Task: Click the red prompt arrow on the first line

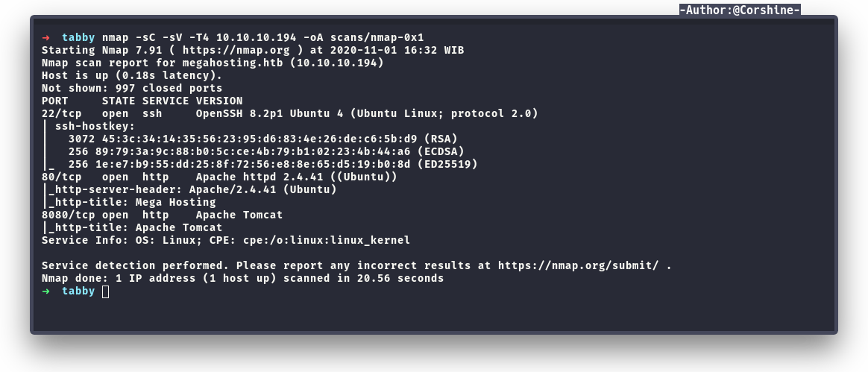Action: 46,37
